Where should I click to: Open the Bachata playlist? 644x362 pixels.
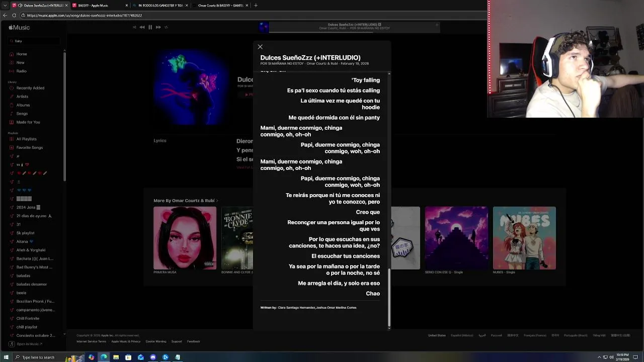[x=35, y=258]
